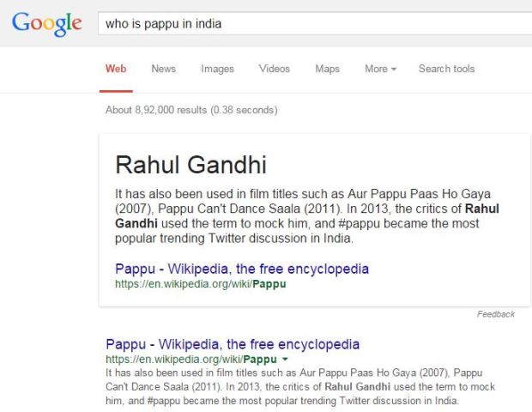The image size is (532, 412).
Task: Click the results count text
Action: point(191,110)
